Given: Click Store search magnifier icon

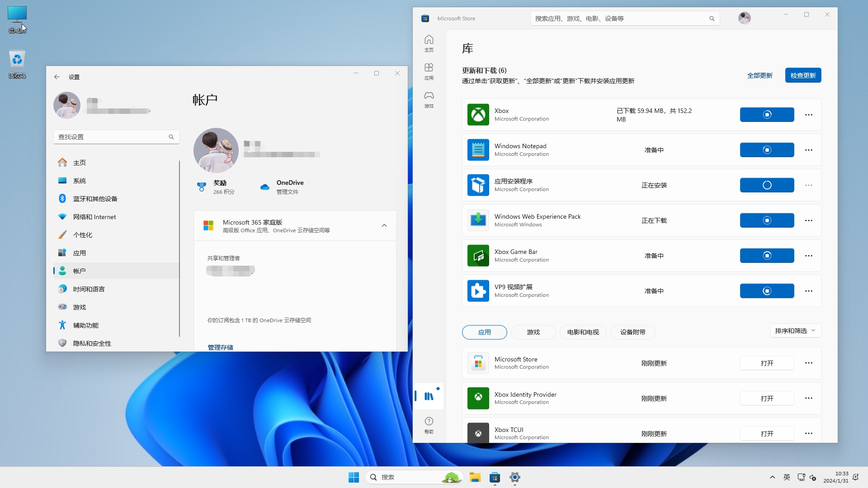Looking at the screenshot, I should tap(712, 19).
